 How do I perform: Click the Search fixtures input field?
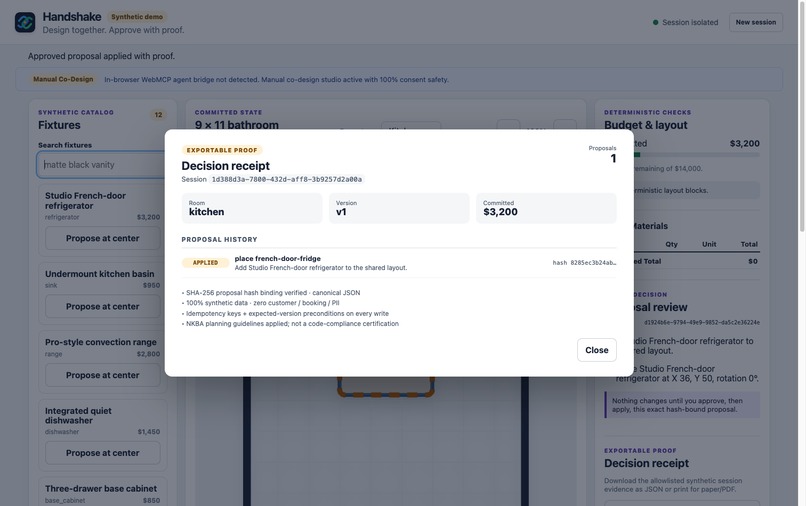(101, 165)
